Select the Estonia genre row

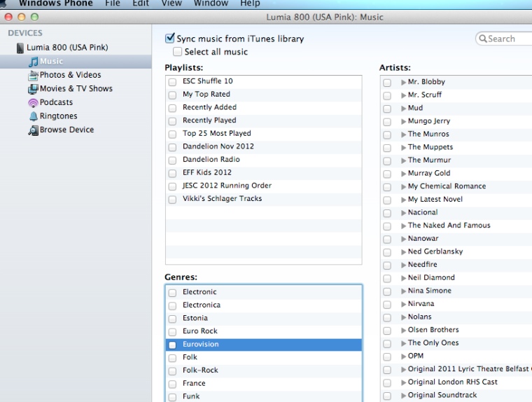264,319
